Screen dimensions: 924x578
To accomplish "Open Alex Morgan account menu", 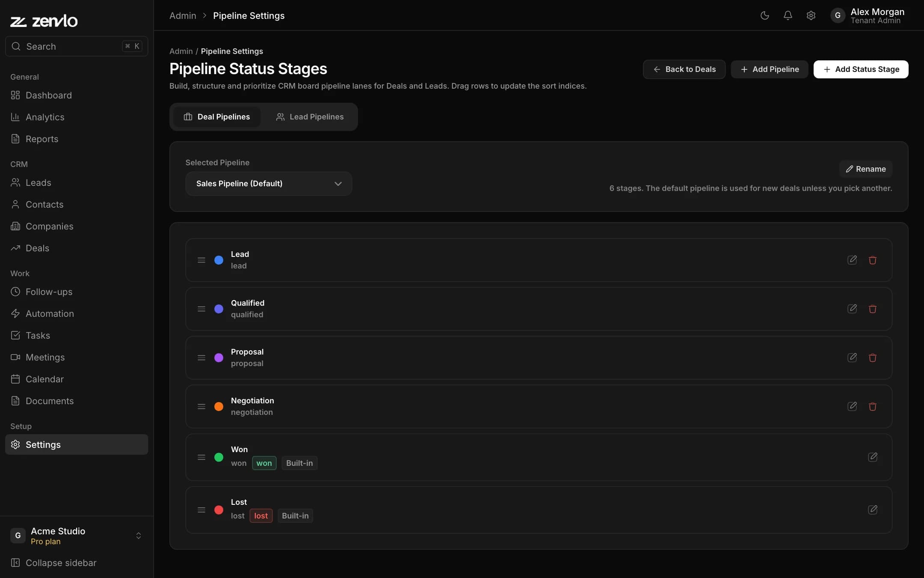I will coord(868,15).
